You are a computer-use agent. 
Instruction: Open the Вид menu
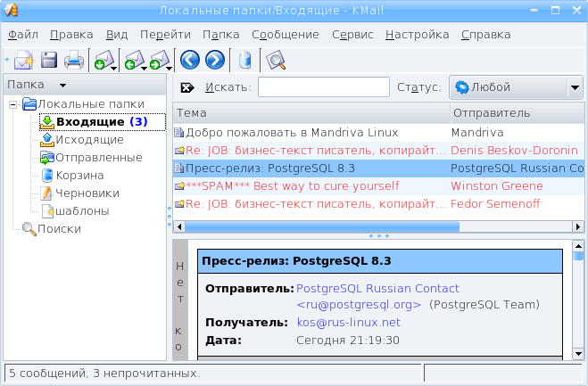[117, 35]
